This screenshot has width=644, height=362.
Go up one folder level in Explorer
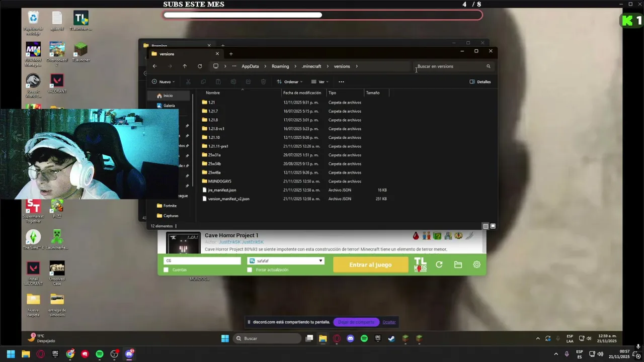pos(185,66)
